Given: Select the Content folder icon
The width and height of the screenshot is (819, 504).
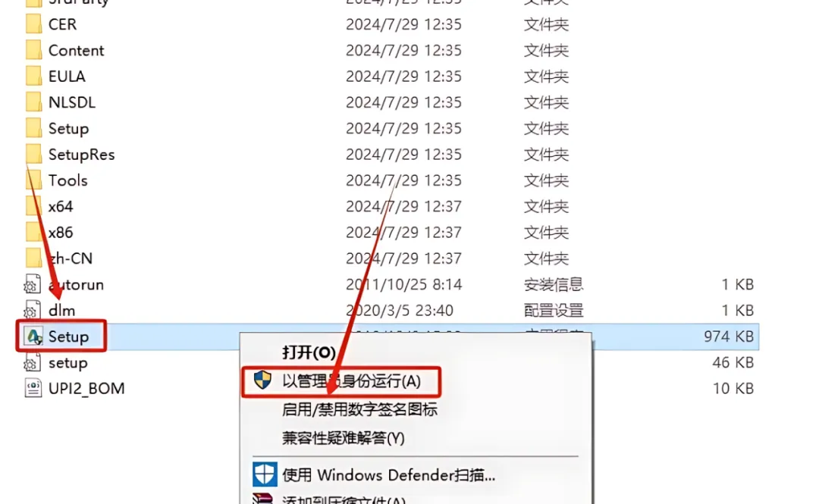Looking at the screenshot, I should point(33,50).
